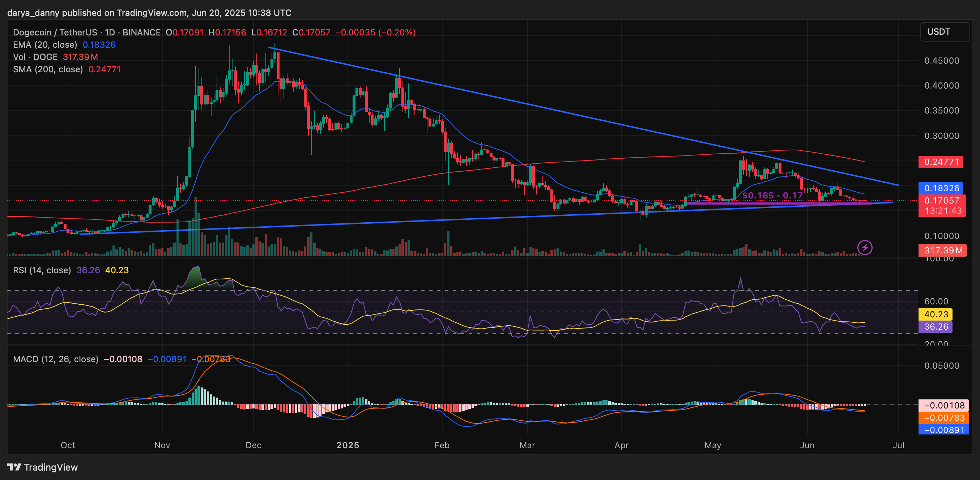
Task: Open the USDT currency selector
Action: tap(944, 32)
